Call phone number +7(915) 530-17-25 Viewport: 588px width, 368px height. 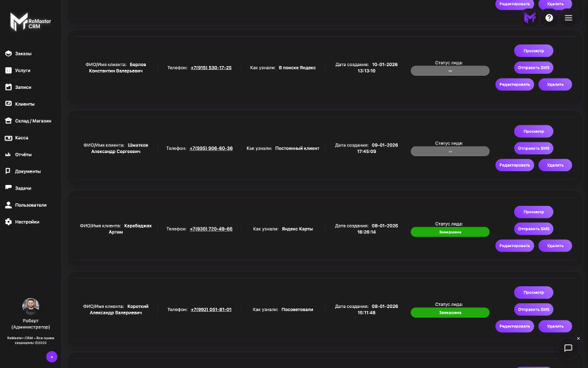[211, 67]
